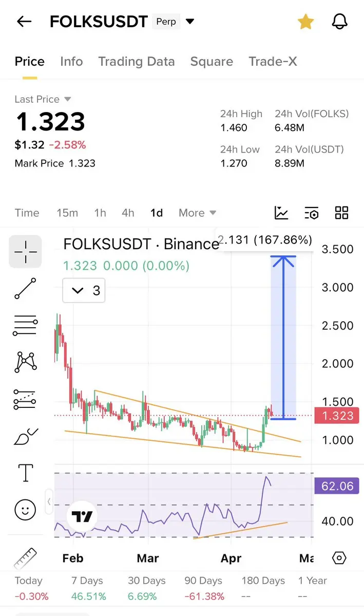This screenshot has height=616, width=364.
Task: Switch to the Price tab
Action: point(29,61)
